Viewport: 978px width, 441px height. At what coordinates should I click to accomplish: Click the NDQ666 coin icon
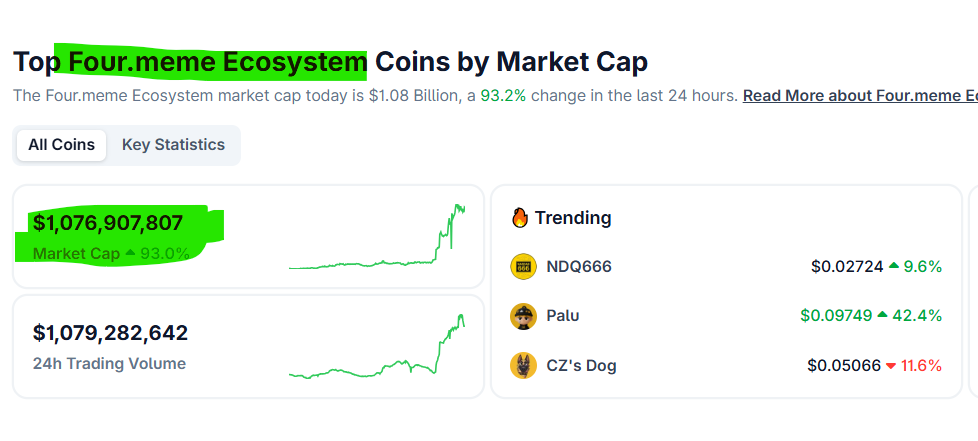[x=523, y=266]
